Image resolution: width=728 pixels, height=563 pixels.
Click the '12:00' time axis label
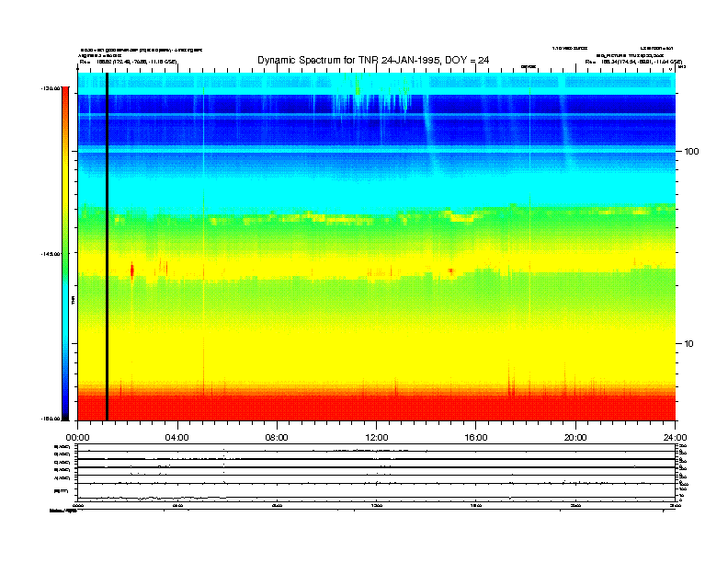(377, 438)
